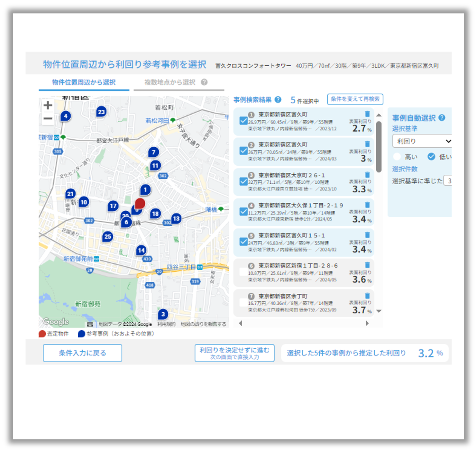The image size is (476, 451).
Task: Click scroll down arrow of case list
Action: (379, 311)
